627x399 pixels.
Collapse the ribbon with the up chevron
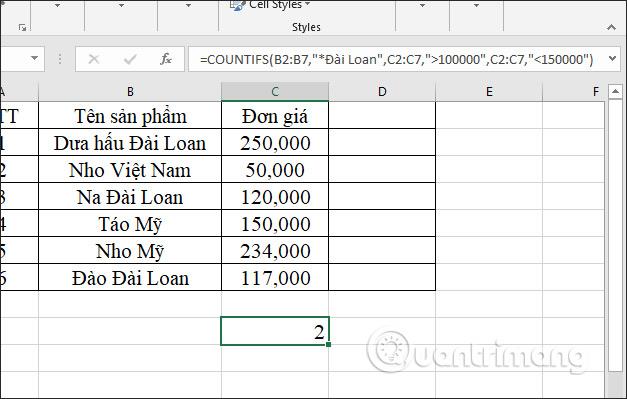(611, 27)
